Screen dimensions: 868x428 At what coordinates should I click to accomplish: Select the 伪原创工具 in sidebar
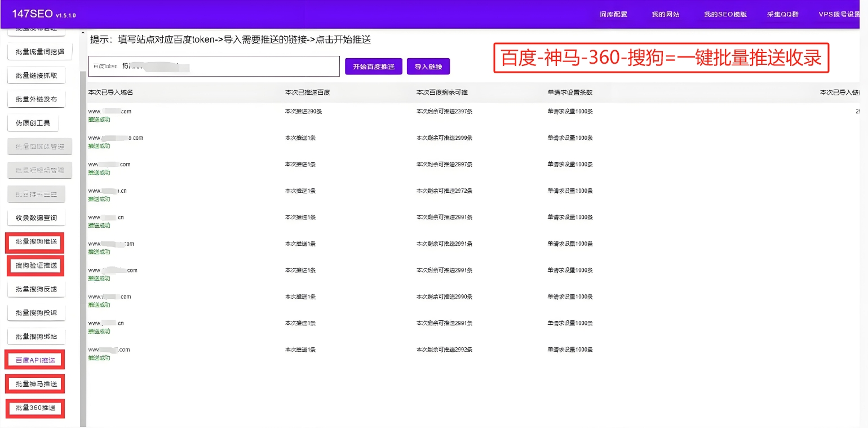(34, 122)
